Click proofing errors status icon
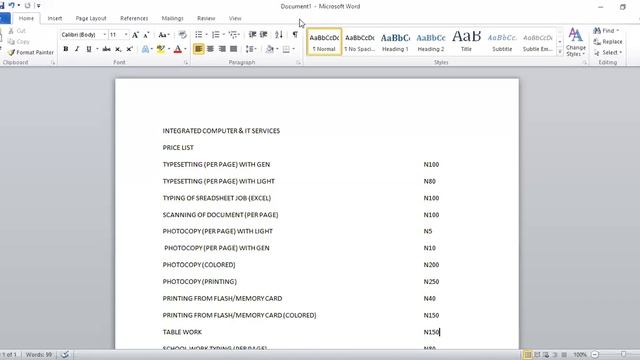This screenshot has height=360, width=640. (65, 355)
